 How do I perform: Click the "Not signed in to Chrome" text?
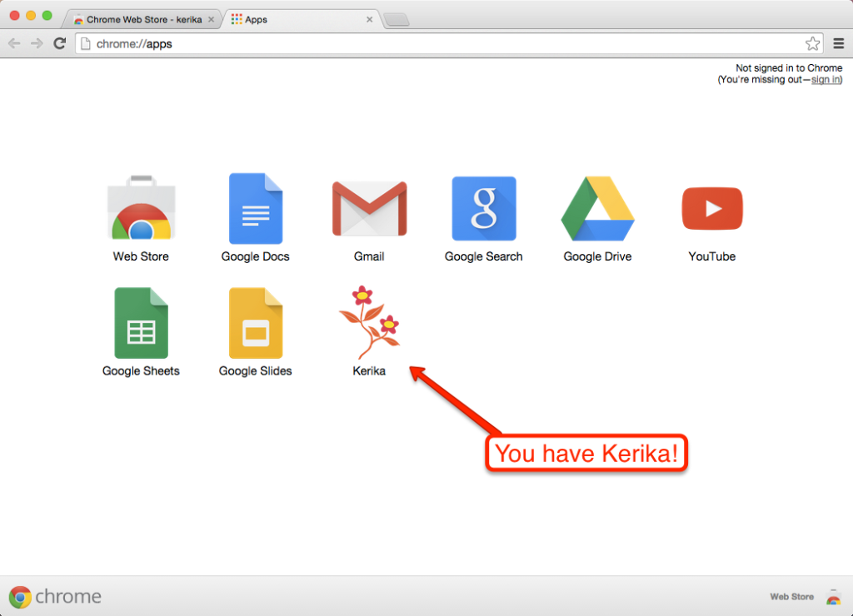789,68
